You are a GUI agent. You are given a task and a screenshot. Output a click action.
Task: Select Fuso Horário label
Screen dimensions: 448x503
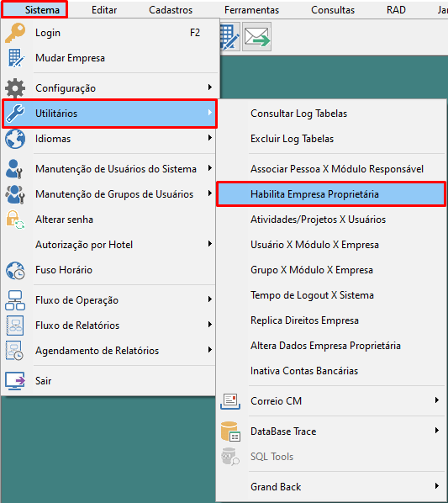click(x=63, y=270)
